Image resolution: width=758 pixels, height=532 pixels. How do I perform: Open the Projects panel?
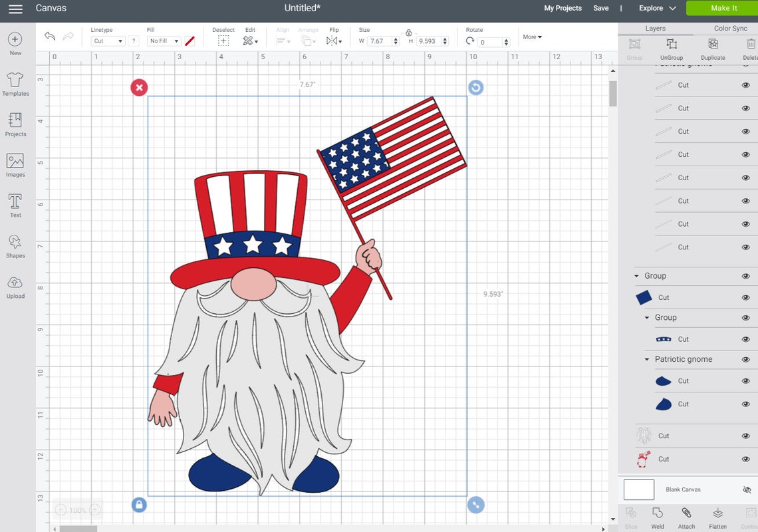15,125
